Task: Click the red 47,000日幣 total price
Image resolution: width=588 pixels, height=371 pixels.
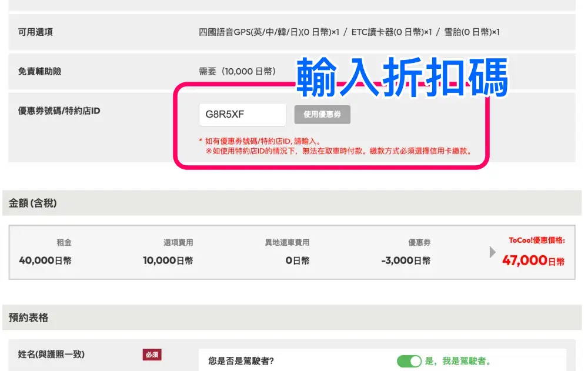Action: 533,260
